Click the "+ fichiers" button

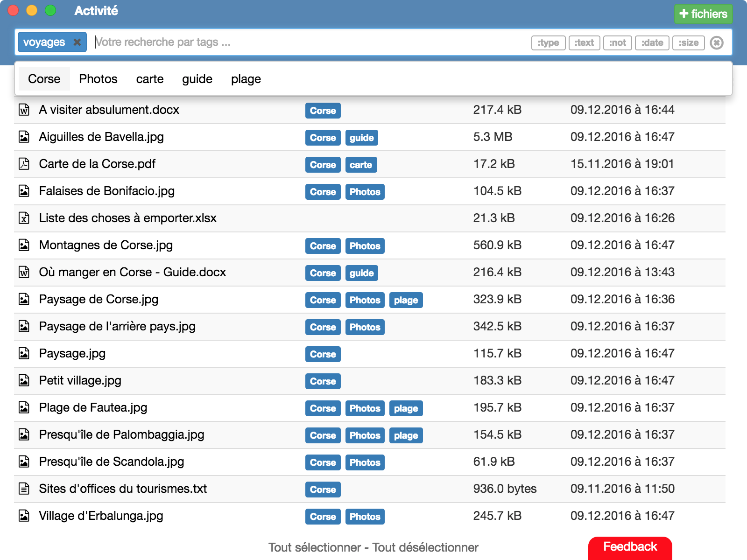click(x=703, y=14)
